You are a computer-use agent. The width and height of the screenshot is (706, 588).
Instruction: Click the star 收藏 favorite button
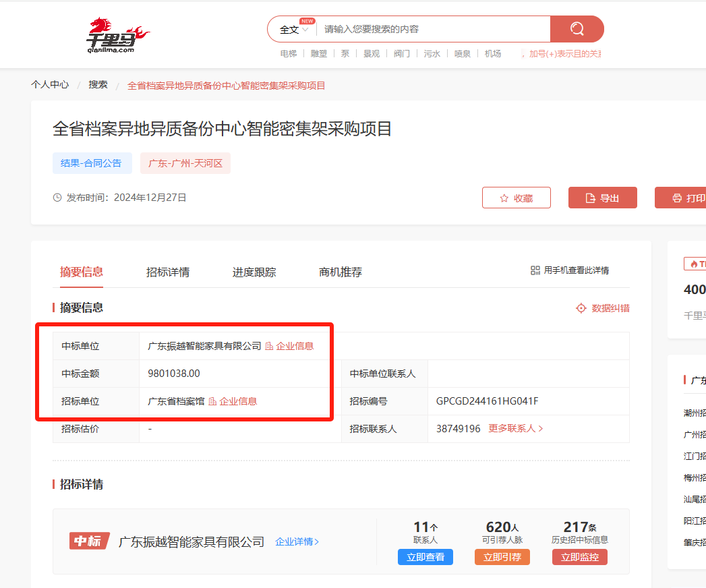[516, 198]
